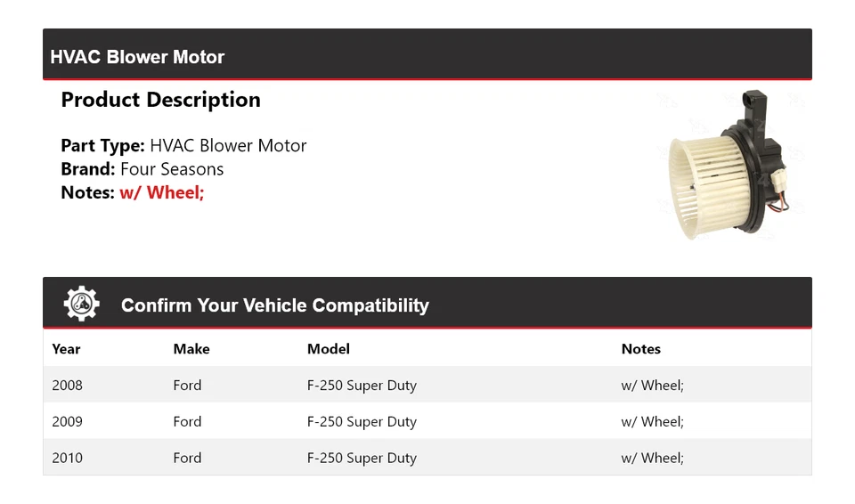
Task: Select the 2010 year row
Action: (427, 457)
